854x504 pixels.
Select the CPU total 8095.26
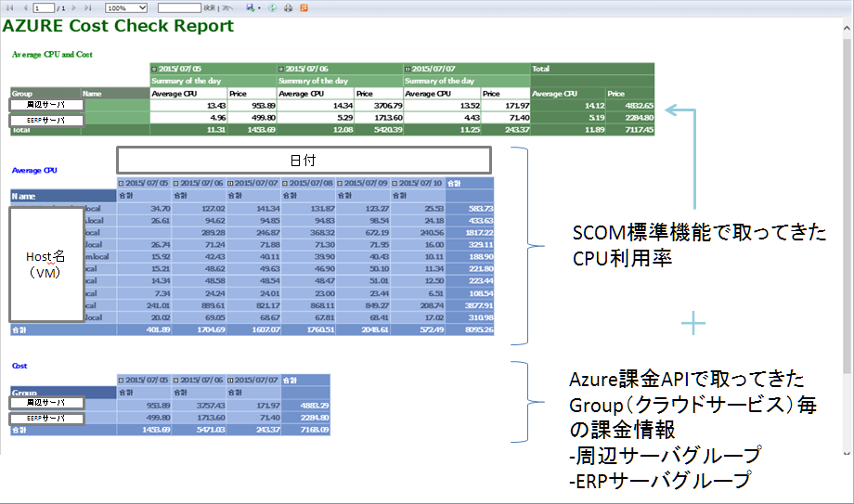click(x=479, y=330)
